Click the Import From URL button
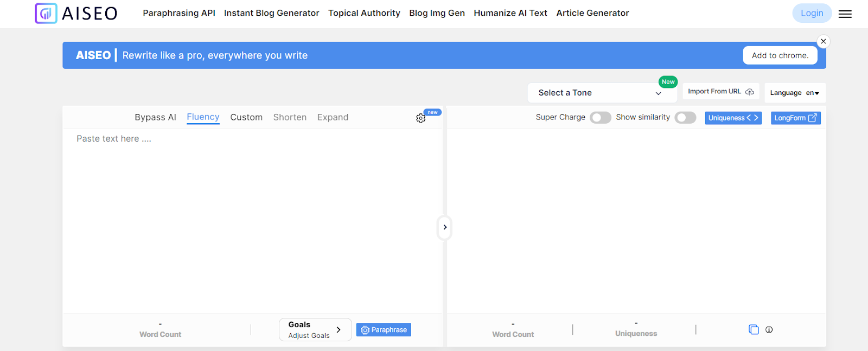 pyautogui.click(x=721, y=91)
